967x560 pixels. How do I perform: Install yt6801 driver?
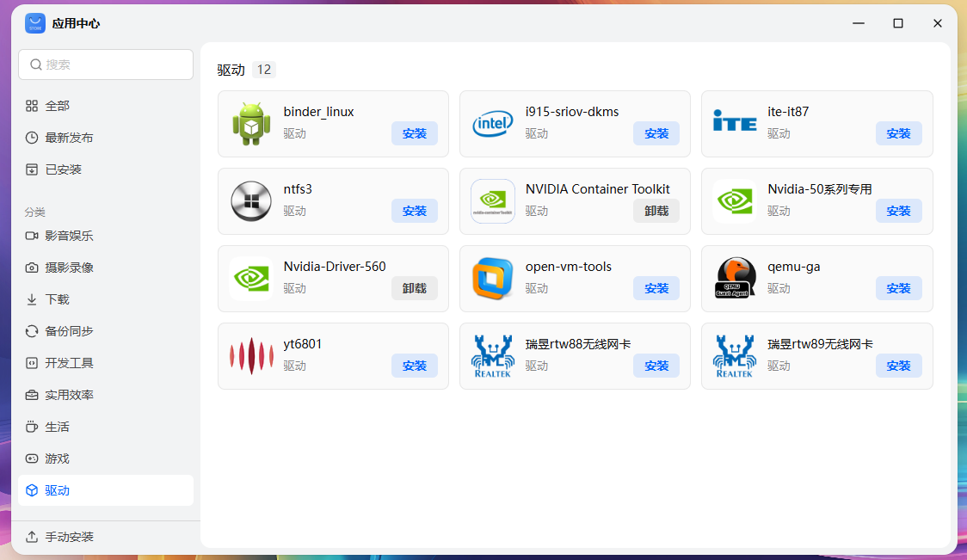pos(415,366)
